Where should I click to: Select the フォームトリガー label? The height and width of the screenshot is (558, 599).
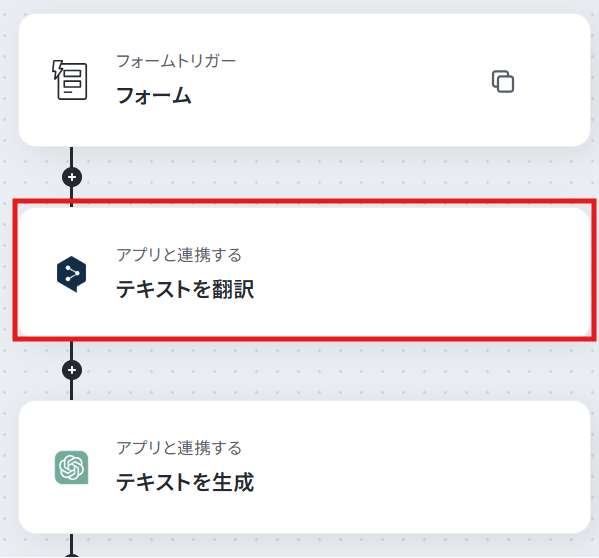pyautogui.click(x=176, y=61)
